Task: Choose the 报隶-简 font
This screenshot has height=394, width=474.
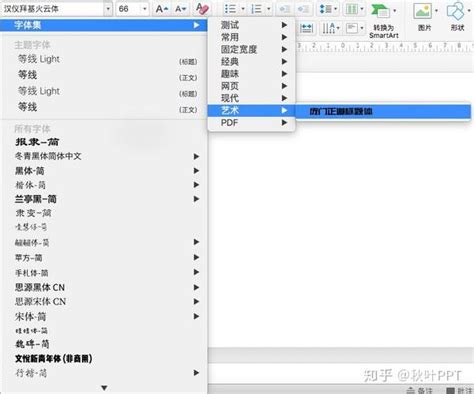Action: point(104,142)
